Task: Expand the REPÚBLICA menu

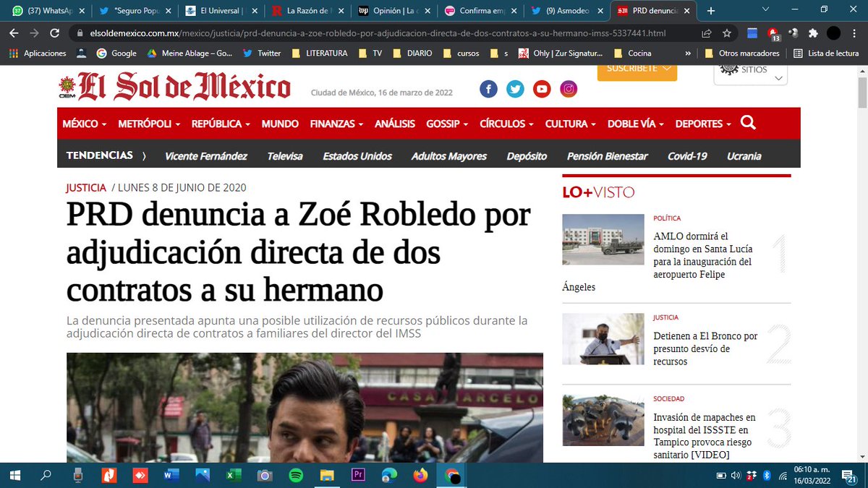Action: pos(221,124)
